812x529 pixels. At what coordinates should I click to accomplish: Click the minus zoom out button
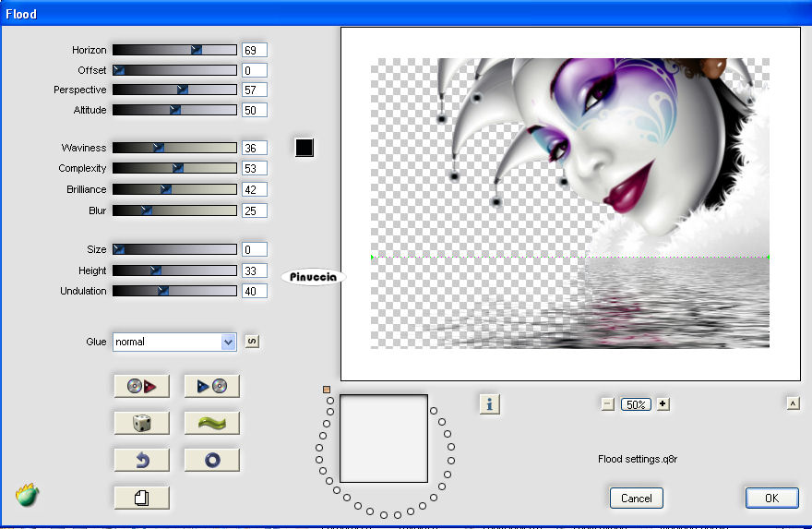608,404
